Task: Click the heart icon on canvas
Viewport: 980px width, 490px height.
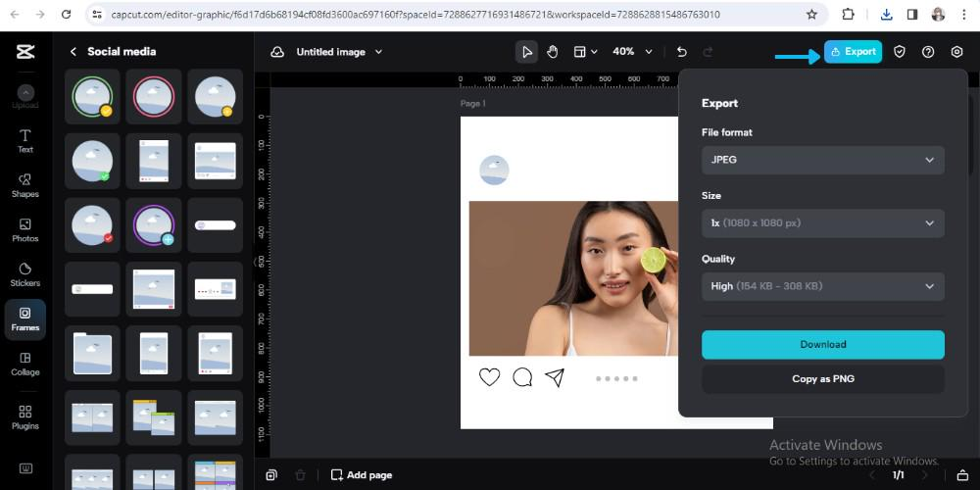Action: click(x=489, y=377)
